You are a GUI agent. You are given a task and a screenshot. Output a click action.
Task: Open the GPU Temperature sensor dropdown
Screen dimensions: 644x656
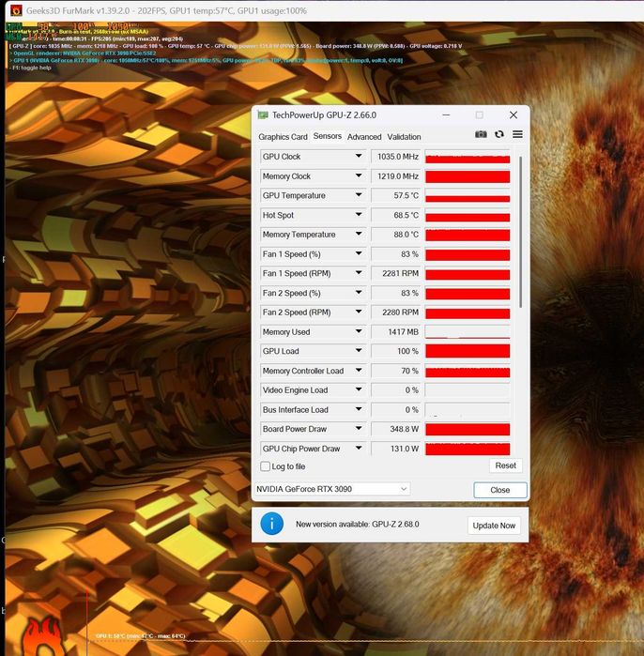tap(359, 195)
